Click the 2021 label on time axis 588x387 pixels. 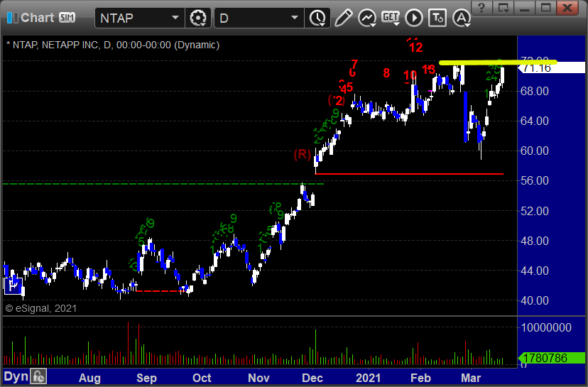point(369,378)
